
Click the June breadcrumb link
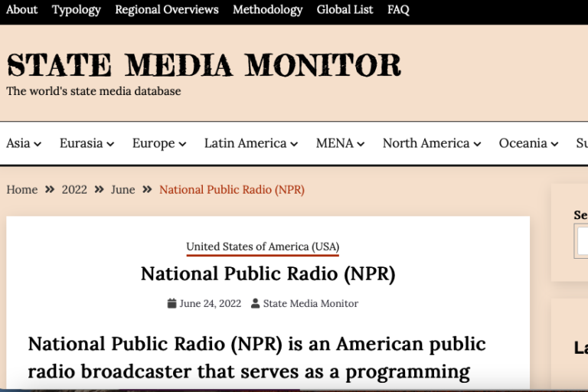(x=122, y=190)
